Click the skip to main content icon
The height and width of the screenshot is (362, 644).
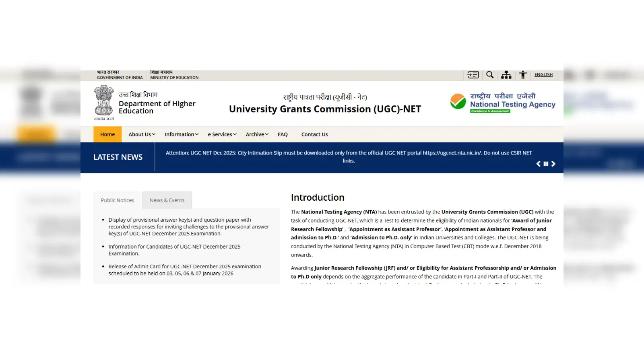[x=473, y=75]
